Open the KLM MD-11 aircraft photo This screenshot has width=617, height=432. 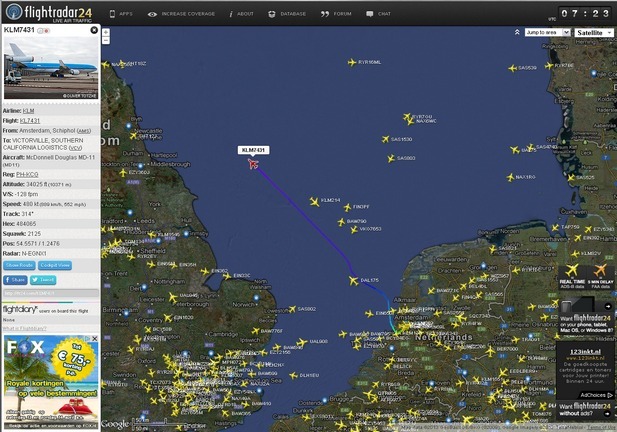coord(51,68)
